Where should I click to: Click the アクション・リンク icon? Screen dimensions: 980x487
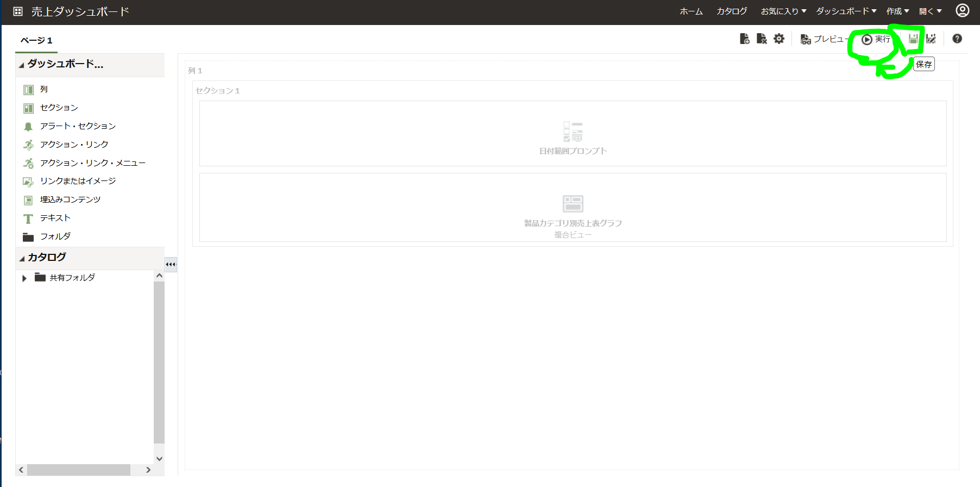click(x=28, y=145)
